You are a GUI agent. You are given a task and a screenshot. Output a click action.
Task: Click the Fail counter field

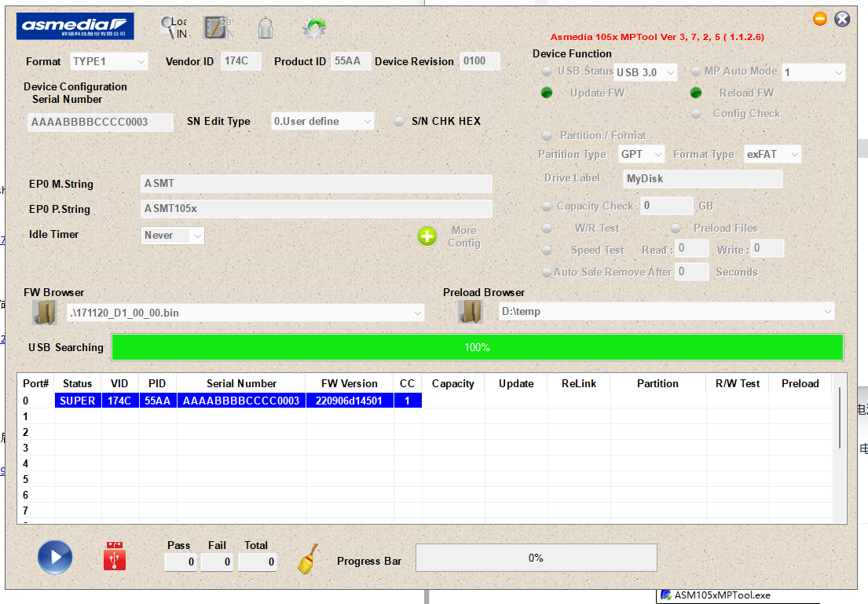click(x=217, y=562)
